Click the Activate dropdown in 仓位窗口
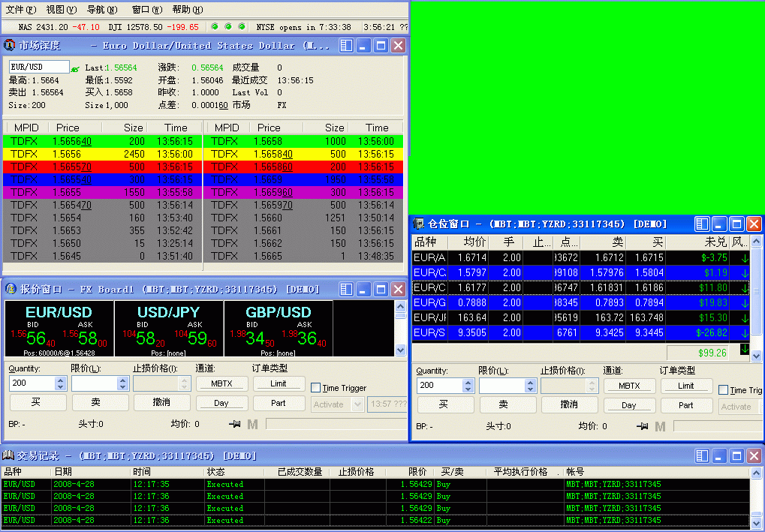 click(x=739, y=407)
